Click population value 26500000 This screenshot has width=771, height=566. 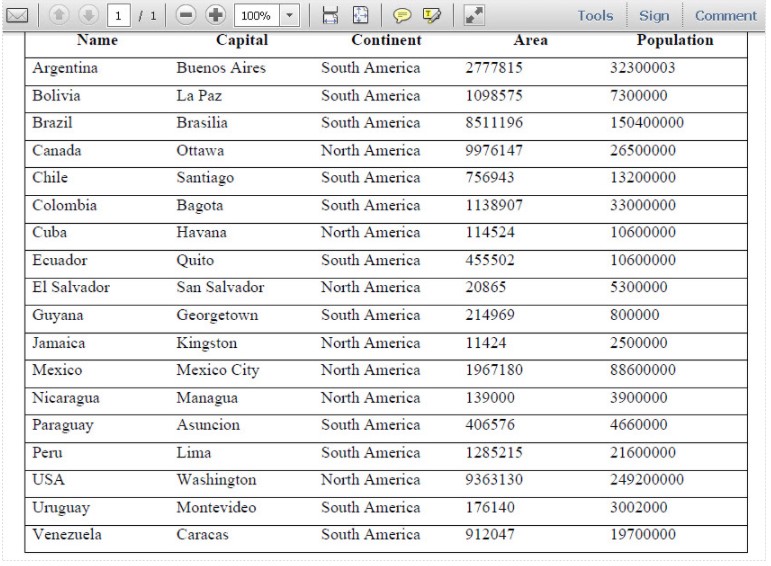[643, 150]
